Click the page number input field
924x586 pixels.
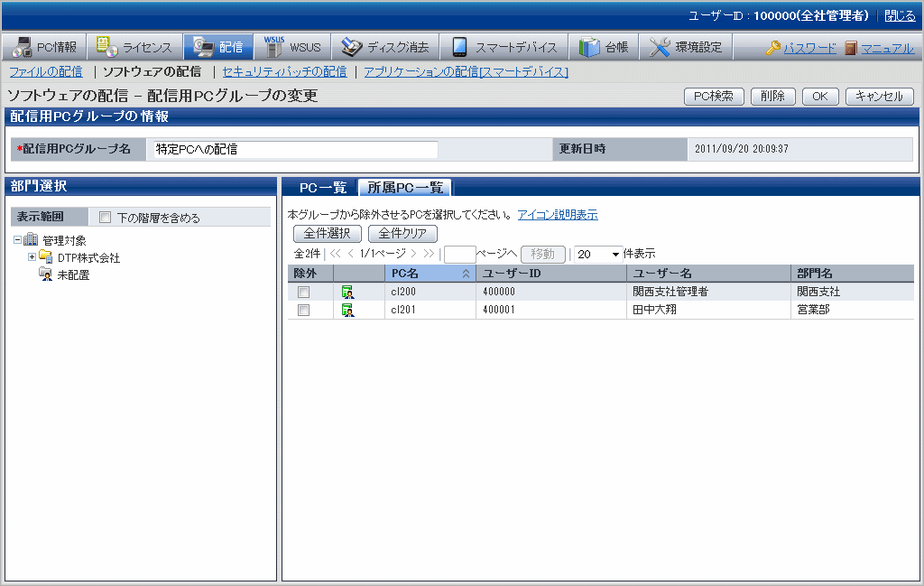[459, 254]
